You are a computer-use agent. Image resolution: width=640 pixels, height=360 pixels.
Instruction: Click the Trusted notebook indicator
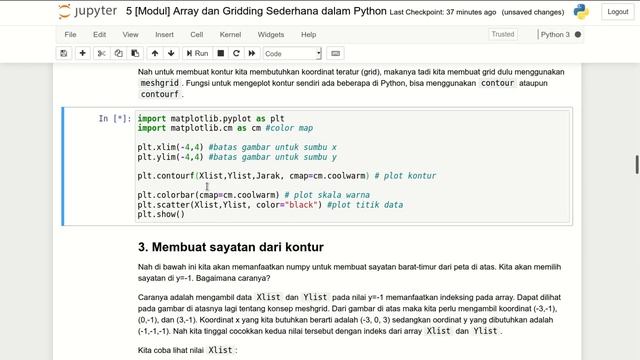pyautogui.click(x=503, y=34)
